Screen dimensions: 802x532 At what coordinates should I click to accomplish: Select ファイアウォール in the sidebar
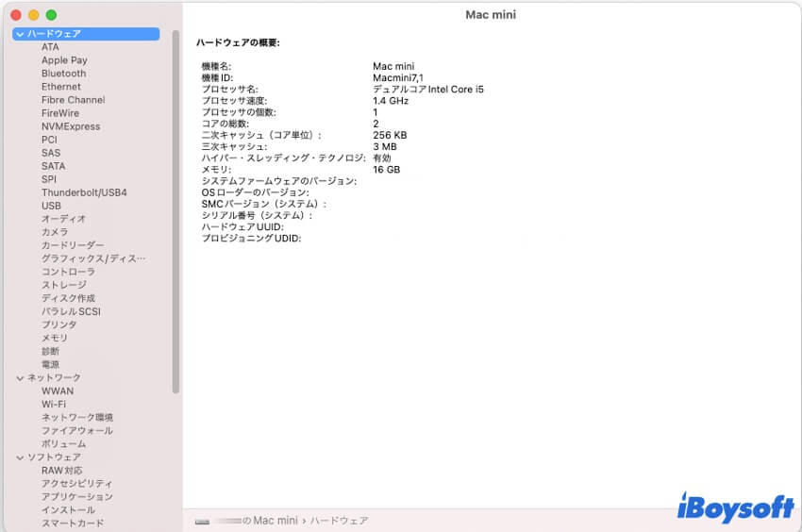77,431
